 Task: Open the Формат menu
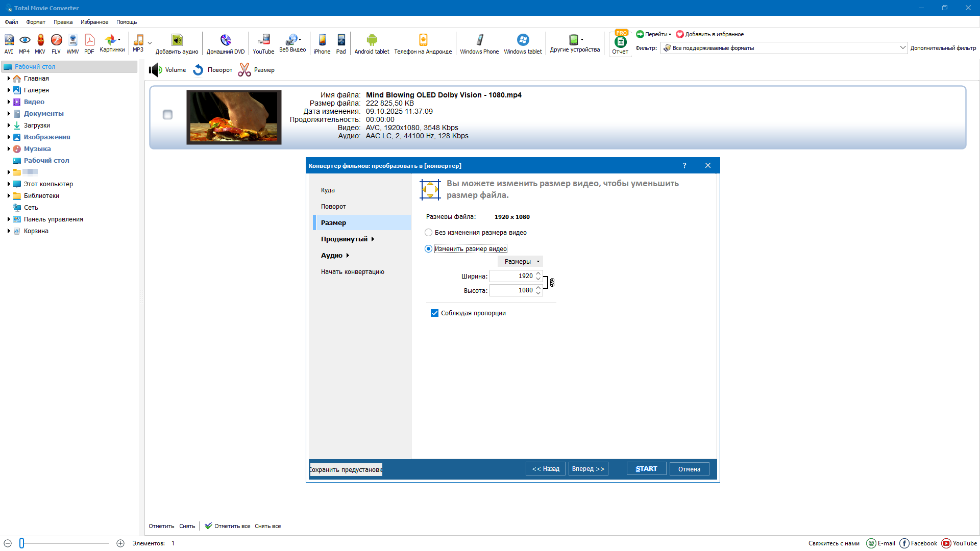click(x=36, y=22)
